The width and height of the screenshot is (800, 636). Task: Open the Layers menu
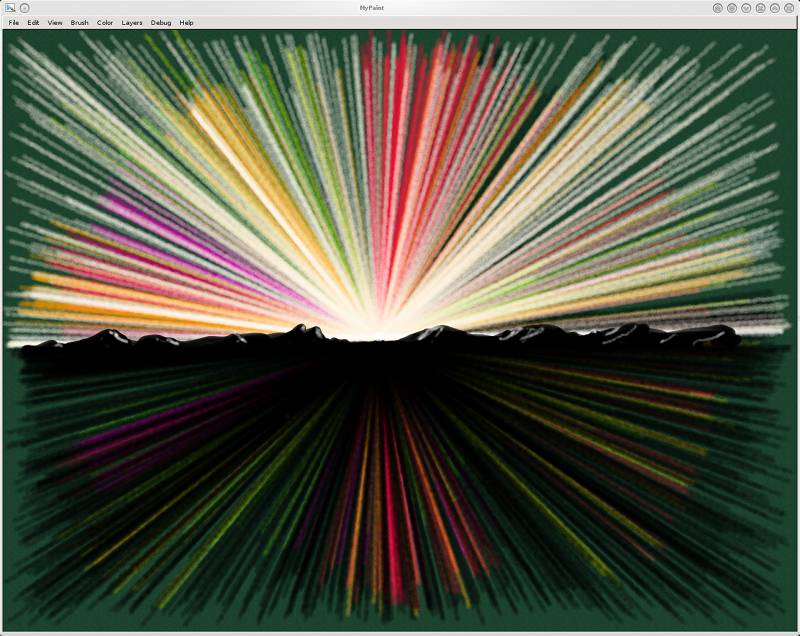(x=132, y=22)
